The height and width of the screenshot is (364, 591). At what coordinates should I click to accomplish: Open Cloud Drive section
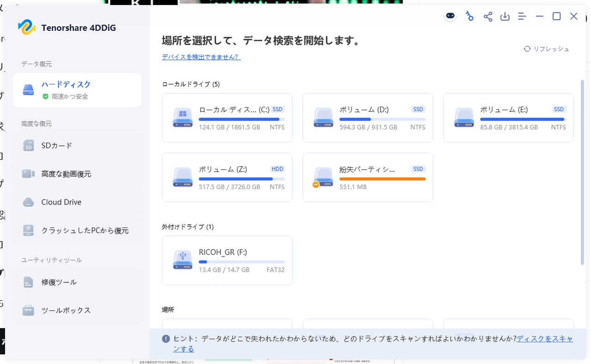pyautogui.click(x=77, y=202)
